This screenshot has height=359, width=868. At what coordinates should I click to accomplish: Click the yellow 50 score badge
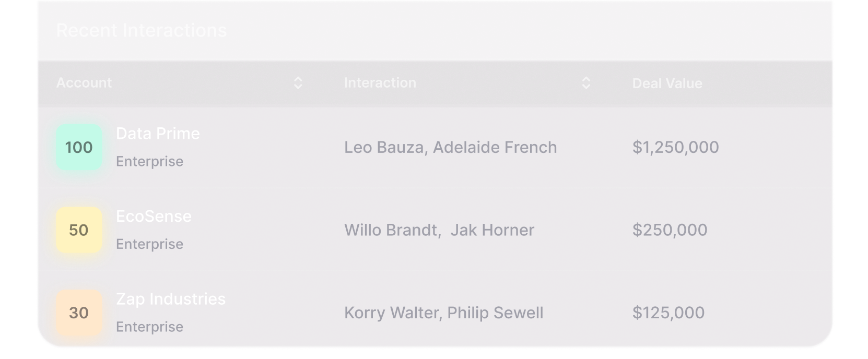(79, 230)
